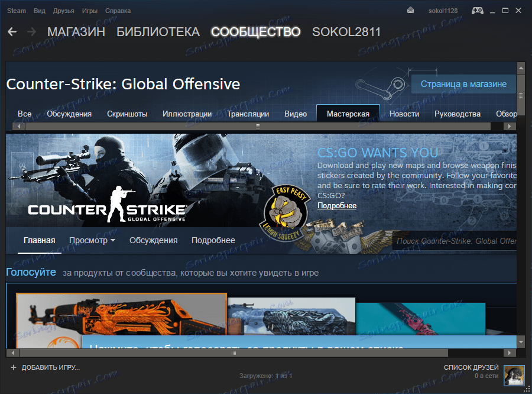532x394 pixels.
Task: Select the Иллюстрации tab
Action: point(187,114)
